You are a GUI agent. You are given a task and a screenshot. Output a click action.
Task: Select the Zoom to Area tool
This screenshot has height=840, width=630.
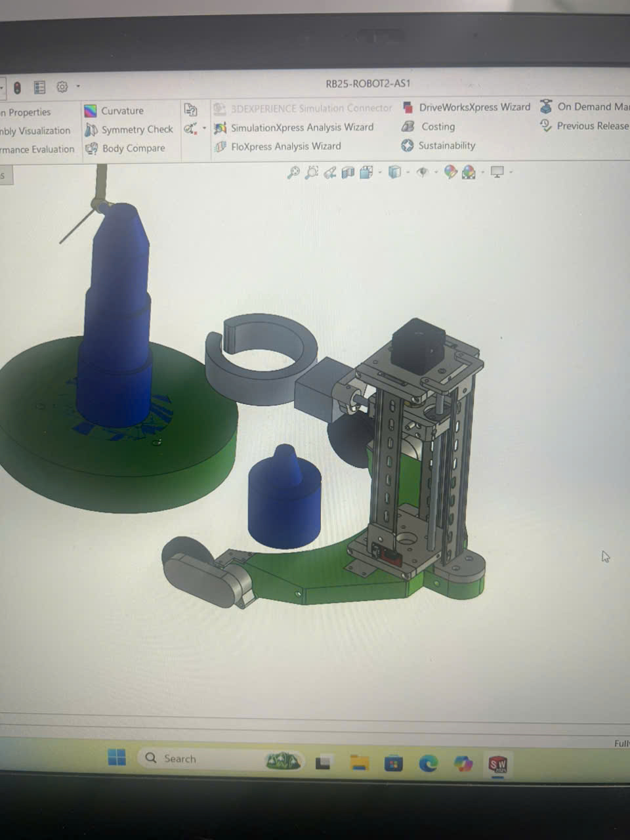(x=312, y=173)
